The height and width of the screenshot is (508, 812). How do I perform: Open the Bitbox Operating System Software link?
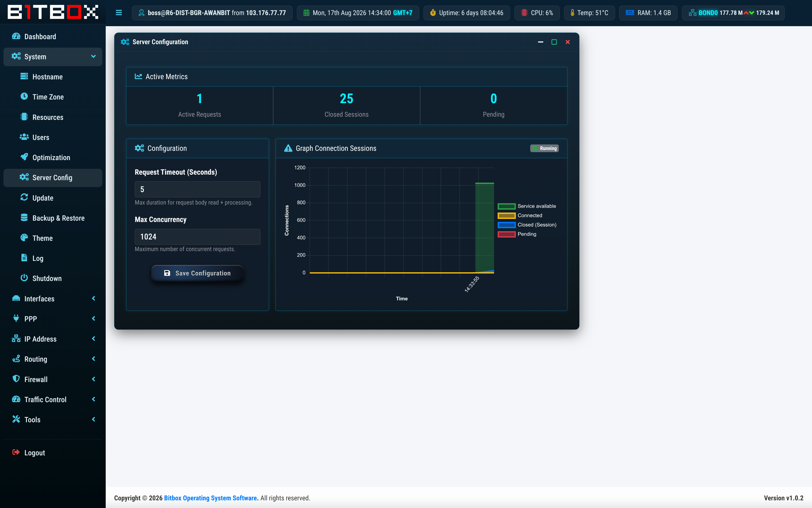[x=210, y=498]
